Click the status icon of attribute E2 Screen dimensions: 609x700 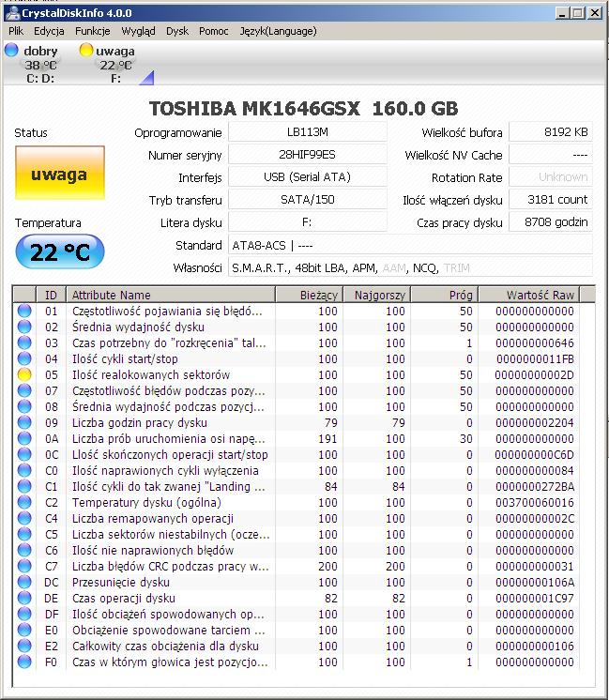coord(24,646)
